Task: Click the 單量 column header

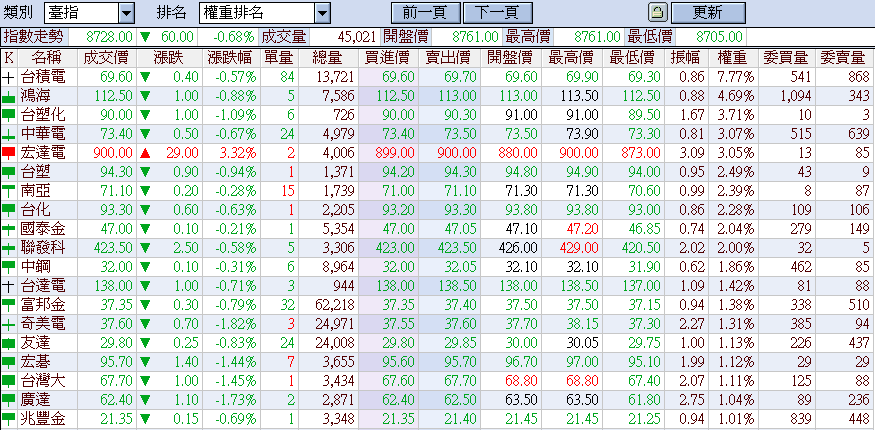Action: point(278,57)
